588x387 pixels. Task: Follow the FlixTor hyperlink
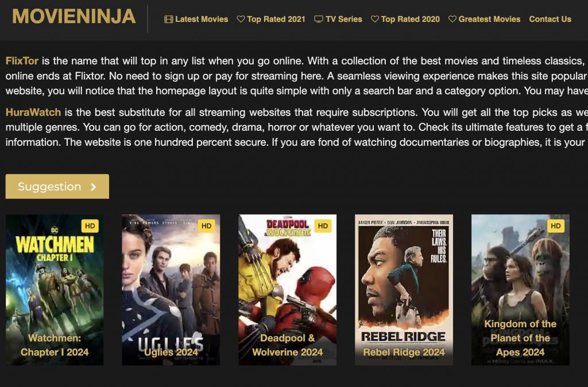click(x=22, y=61)
